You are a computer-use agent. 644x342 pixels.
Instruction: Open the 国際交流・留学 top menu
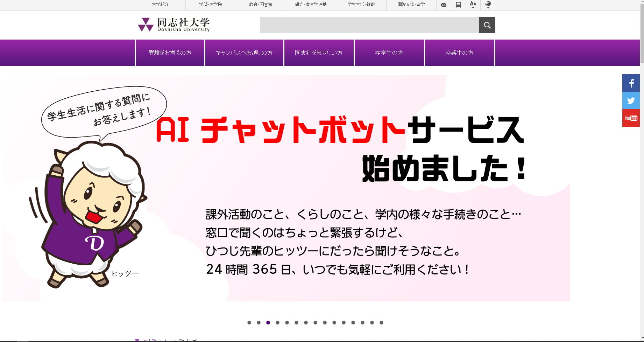coord(411,5)
